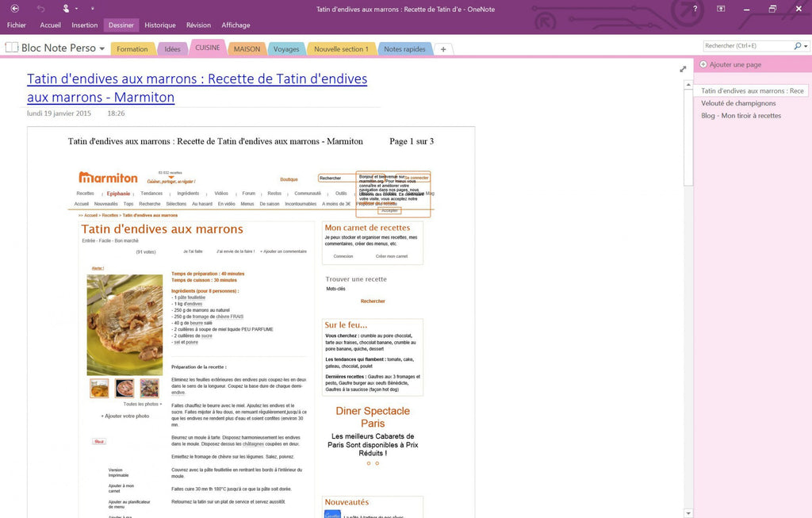This screenshot has width=812, height=518.
Task: Click the Toutes les photos text
Action: point(143,404)
